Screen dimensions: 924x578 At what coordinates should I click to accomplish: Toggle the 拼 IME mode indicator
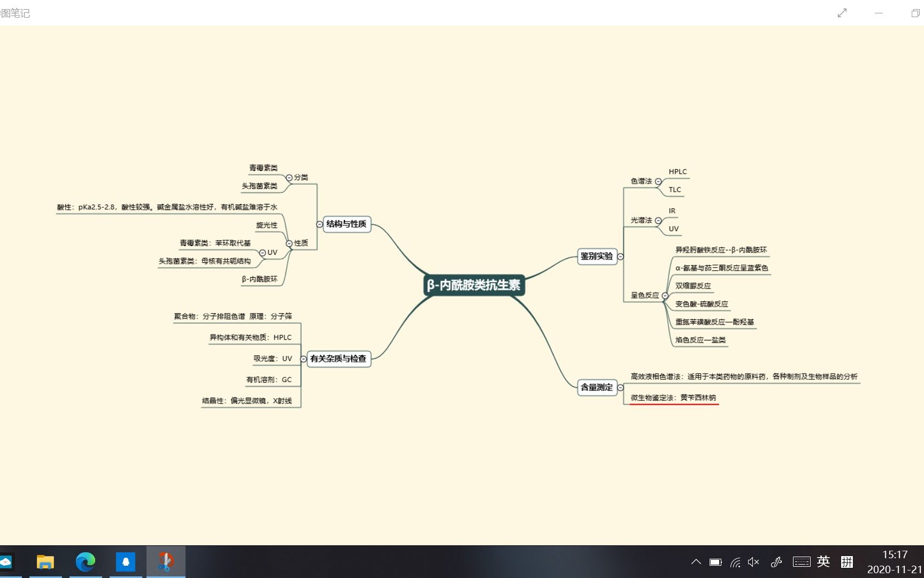tap(847, 561)
